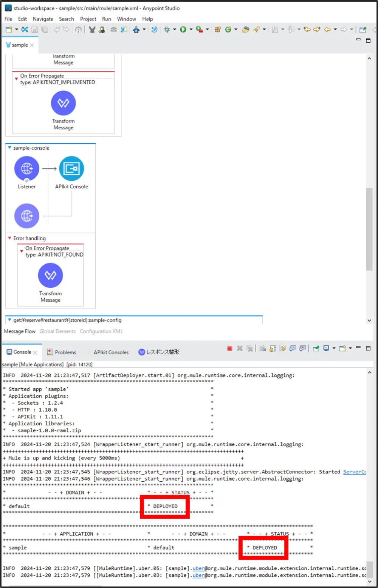378x588 pixels.
Task: Switch to the Problems tab
Action: pyautogui.click(x=61, y=352)
